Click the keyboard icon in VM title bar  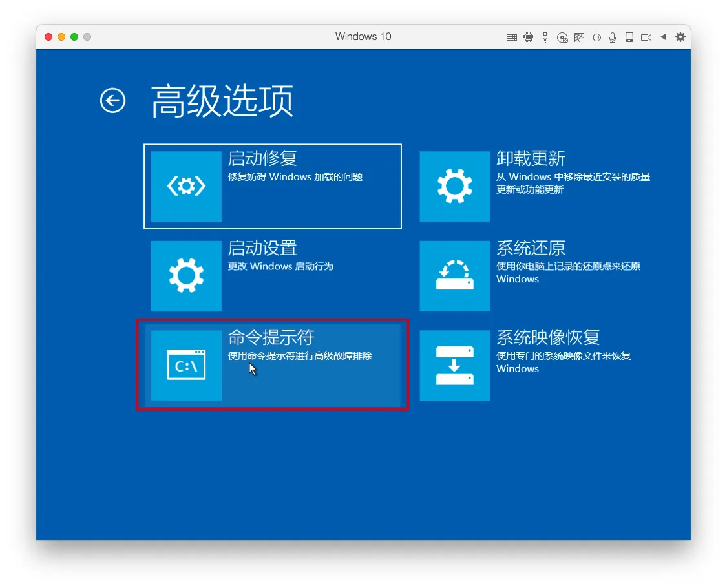[511, 37]
